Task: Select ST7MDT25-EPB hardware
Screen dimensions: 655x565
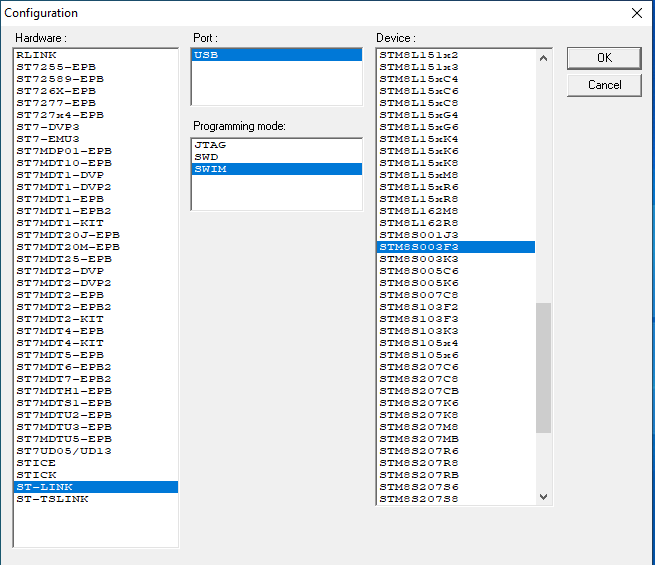Action: pos(96,259)
